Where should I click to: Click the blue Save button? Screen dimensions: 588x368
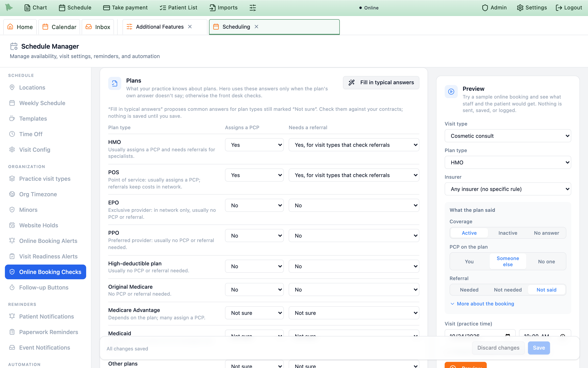[539, 348]
